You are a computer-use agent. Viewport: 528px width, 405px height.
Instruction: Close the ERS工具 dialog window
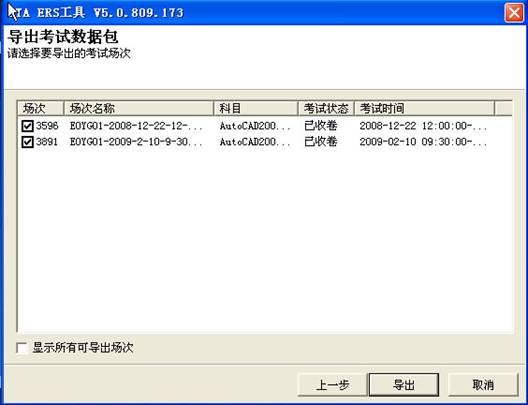(514, 13)
